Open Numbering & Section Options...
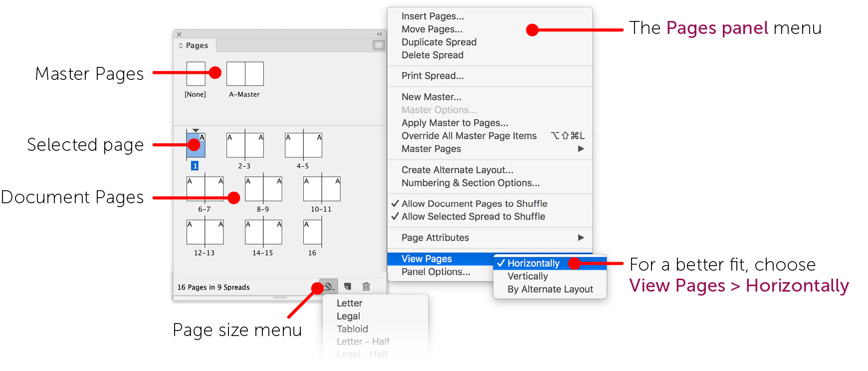Image resolution: width=868 pixels, height=371 pixels. point(489,183)
